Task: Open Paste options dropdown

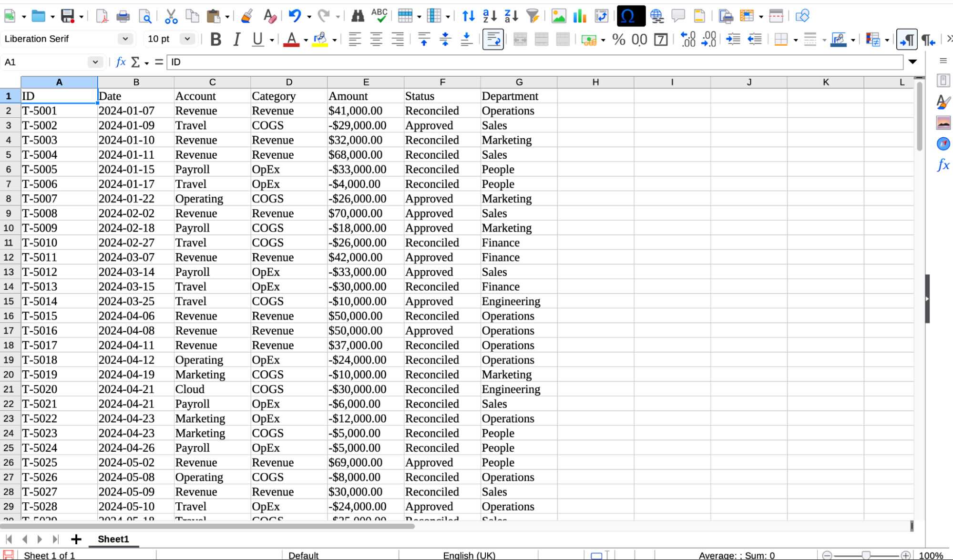Action: 227,17
